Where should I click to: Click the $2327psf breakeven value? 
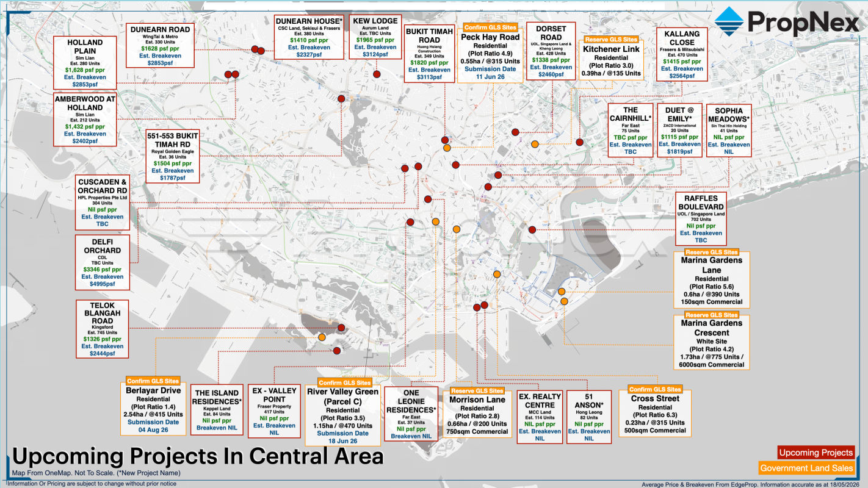coord(308,55)
